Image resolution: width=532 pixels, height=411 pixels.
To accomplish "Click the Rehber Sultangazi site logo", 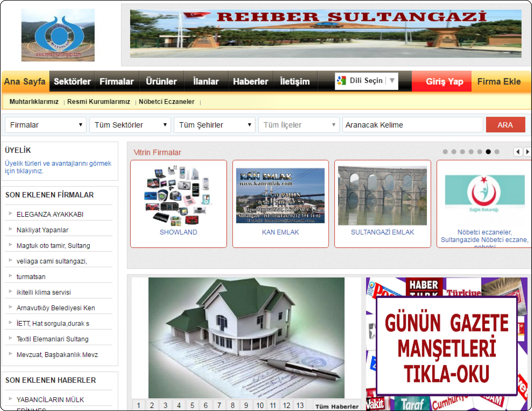I will [x=58, y=35].
